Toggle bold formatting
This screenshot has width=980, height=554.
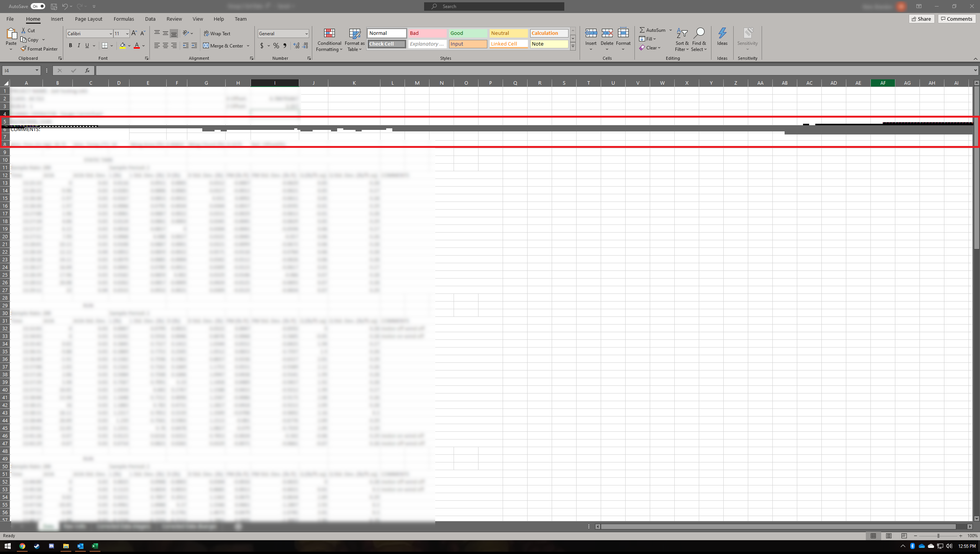(70, 46)
